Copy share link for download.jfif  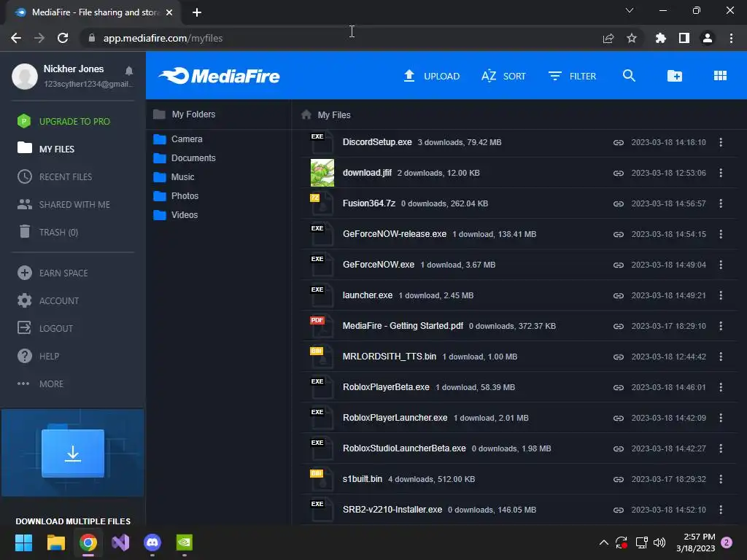618,173
